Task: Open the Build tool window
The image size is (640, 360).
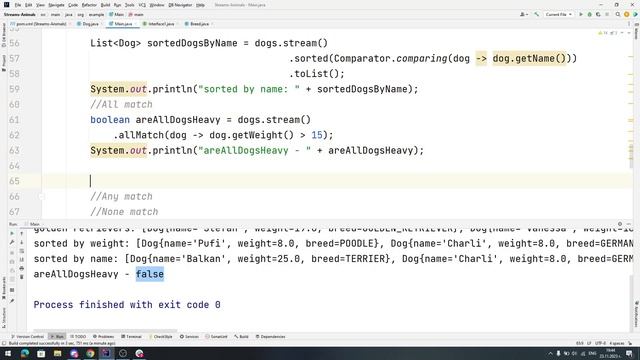Action: 241,337
